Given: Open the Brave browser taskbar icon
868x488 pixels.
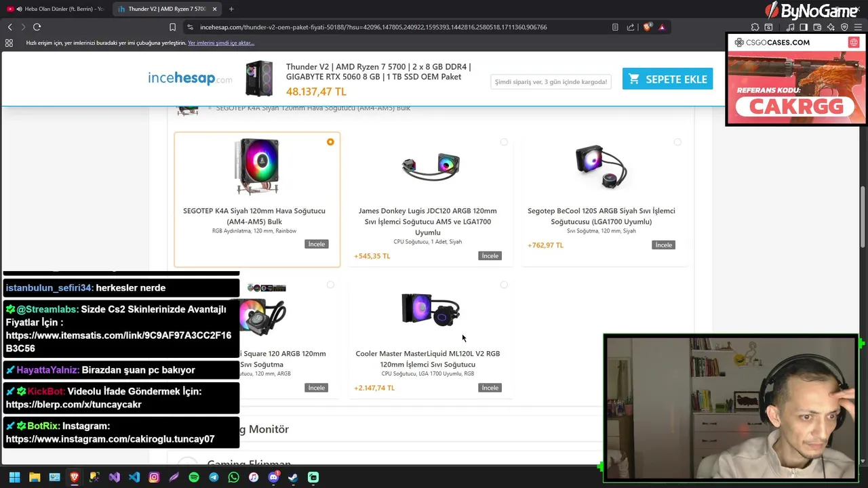Looking at the screenshot, I should pos(75,477).
